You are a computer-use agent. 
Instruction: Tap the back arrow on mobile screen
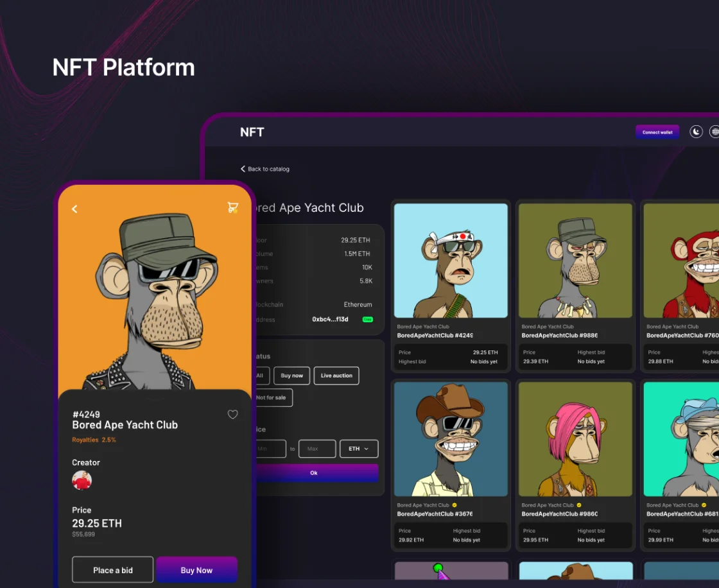point(74,209)
